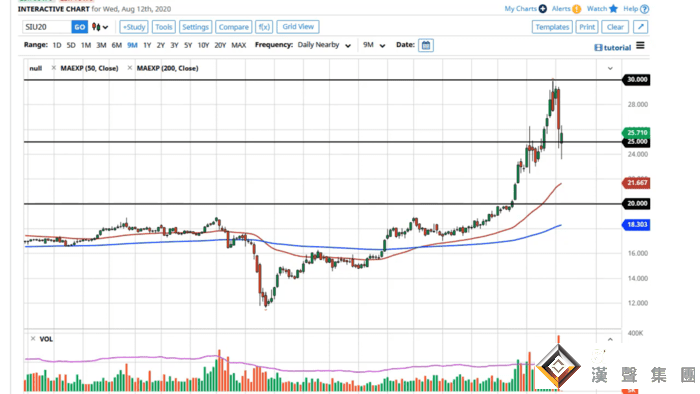Select the 2Y range

(161, 45)
